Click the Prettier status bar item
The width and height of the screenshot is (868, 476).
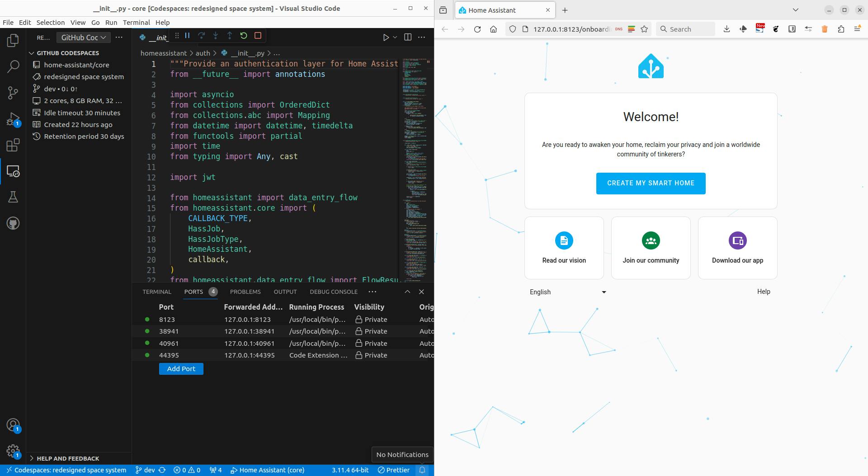(394, 470)
